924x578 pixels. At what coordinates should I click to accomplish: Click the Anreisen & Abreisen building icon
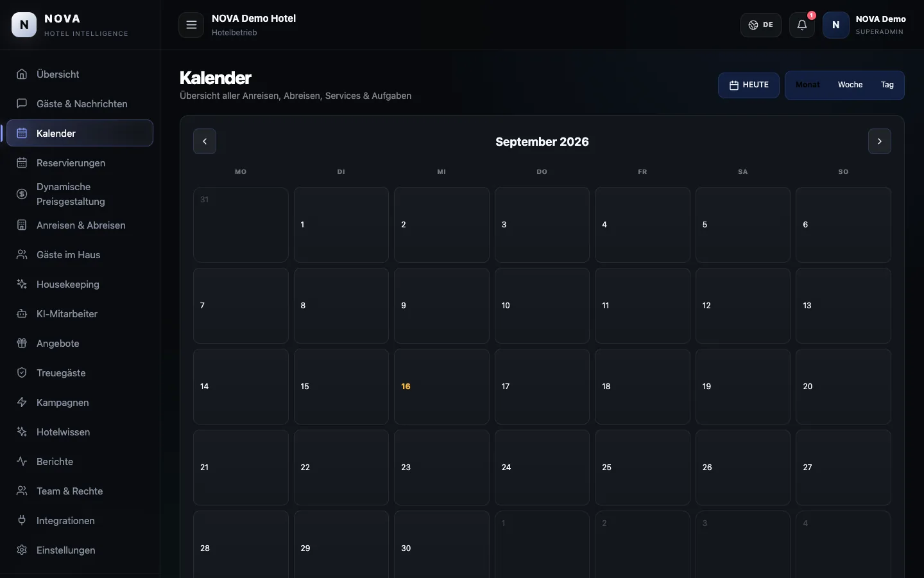coord(22,225)
